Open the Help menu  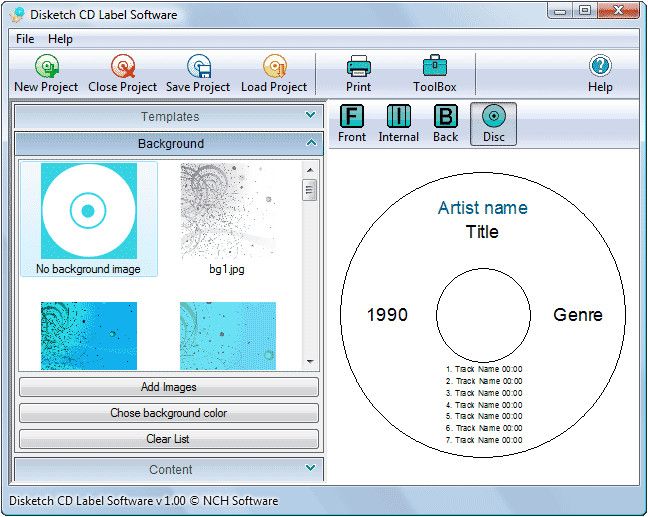pos(60,39)
